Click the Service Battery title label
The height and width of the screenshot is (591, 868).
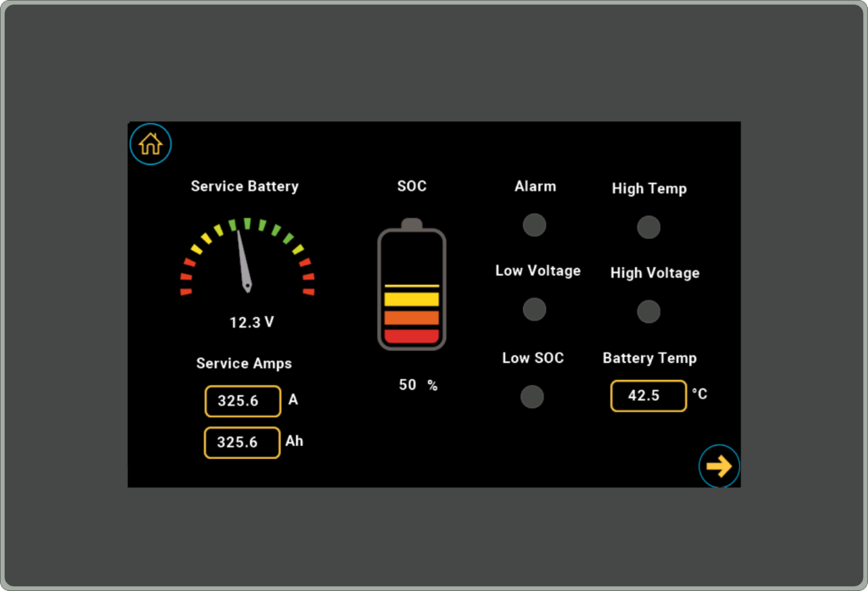(x=244, y=187)
